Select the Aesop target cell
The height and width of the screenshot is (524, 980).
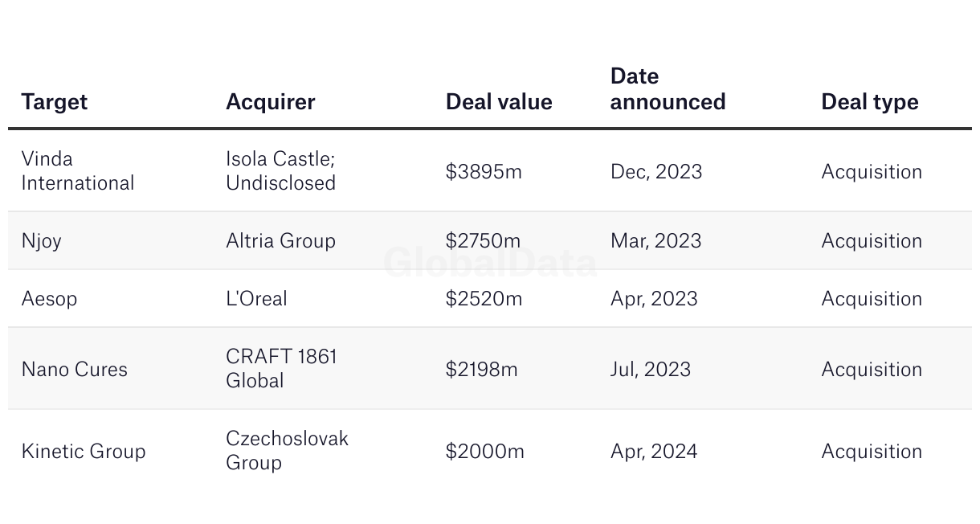[x=50, y=299]
